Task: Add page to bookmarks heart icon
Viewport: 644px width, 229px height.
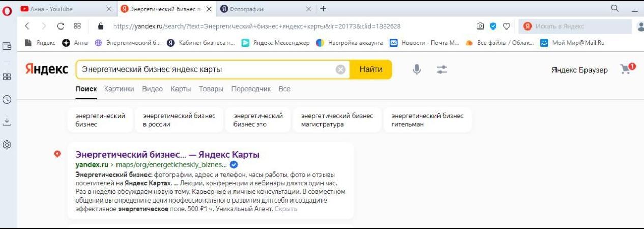Action: click(506, 26)
